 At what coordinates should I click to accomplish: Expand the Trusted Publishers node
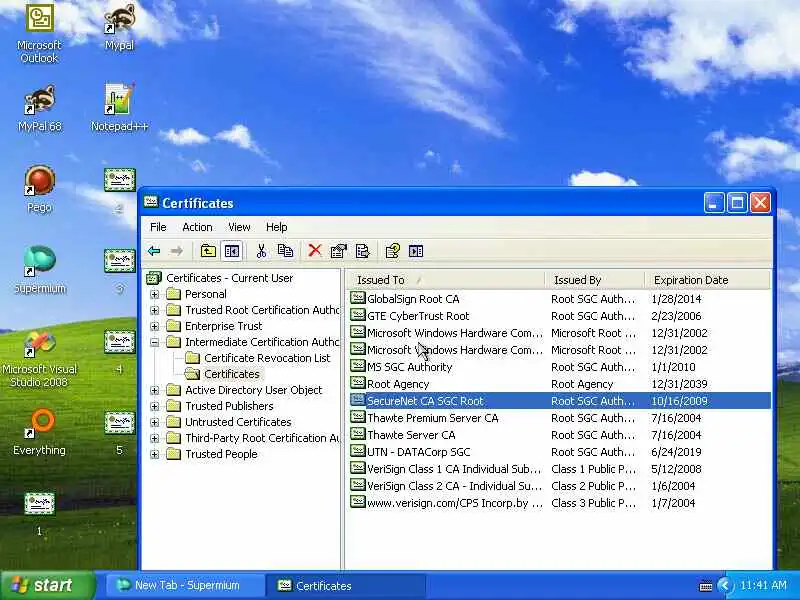pyautogui.click(x=155, y=406)
